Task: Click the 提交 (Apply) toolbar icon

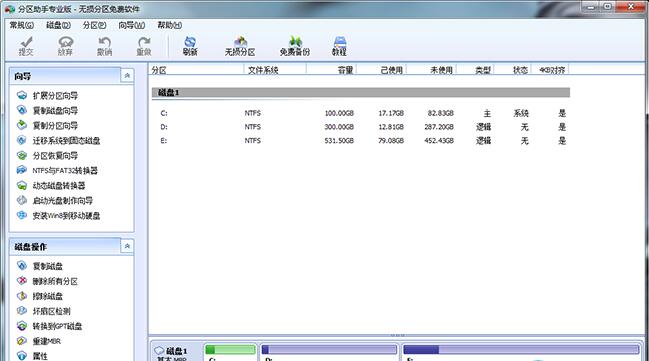Action: (x=26, y=46)
